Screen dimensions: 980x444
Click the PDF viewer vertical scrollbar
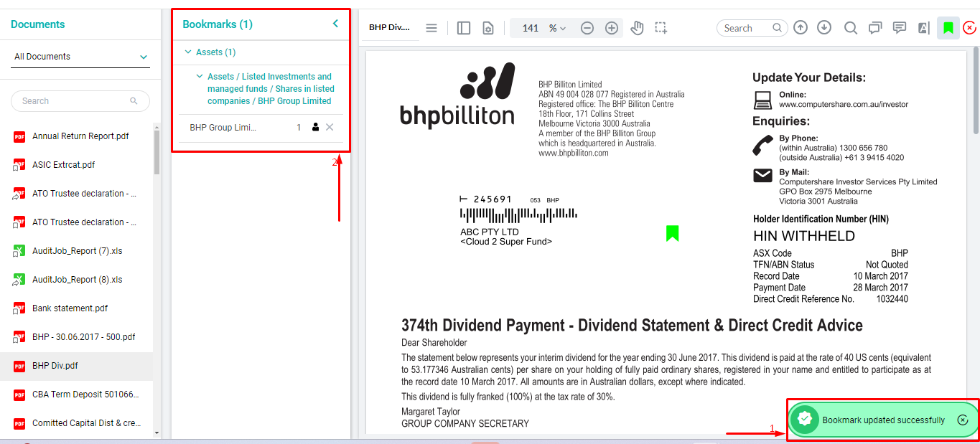click(976, 91)
